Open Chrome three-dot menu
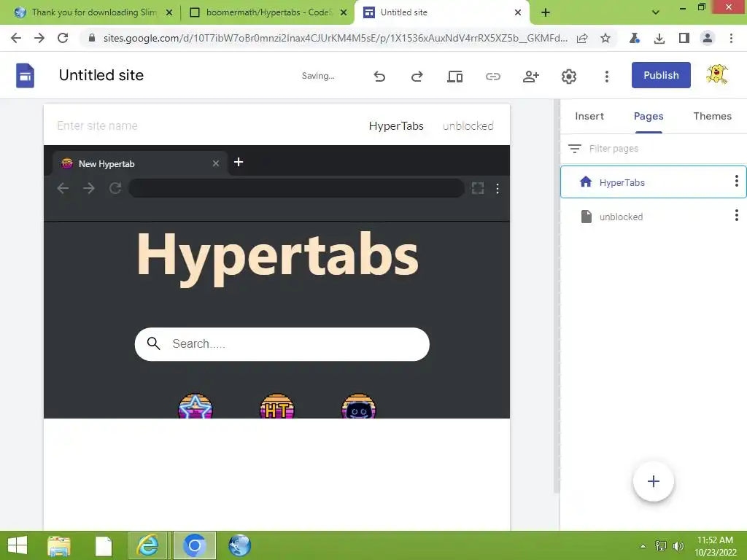This screenshot has height=560, width=747. (x=731, y=38)
